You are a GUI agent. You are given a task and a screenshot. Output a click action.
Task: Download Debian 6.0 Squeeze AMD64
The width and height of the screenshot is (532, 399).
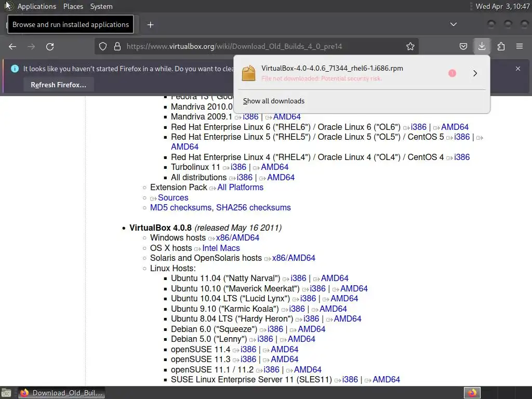pyautogui.click(x=312, y=329)
